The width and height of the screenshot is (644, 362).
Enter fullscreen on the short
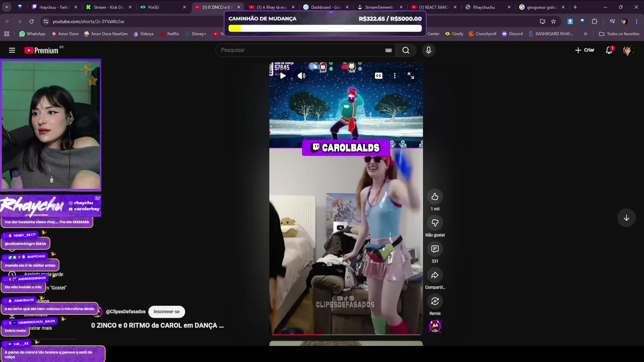point(411,76)
